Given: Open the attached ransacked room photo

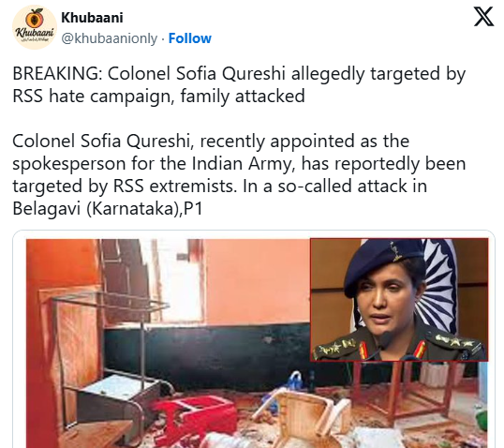Looking at the screenshot, I should coord(257,343).
